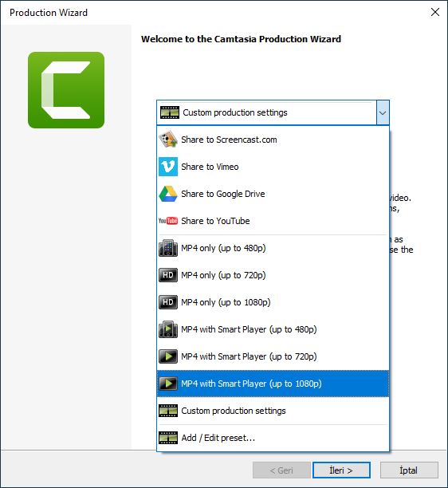This screenshot has height=488, width=448.
Task: Click the filmstrip icon beside Add / Edit preset
Action: pos(168,438)
